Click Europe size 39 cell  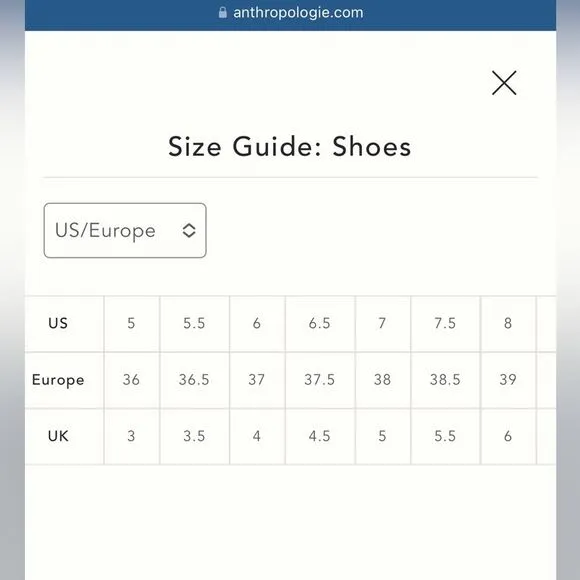[508, 380]
